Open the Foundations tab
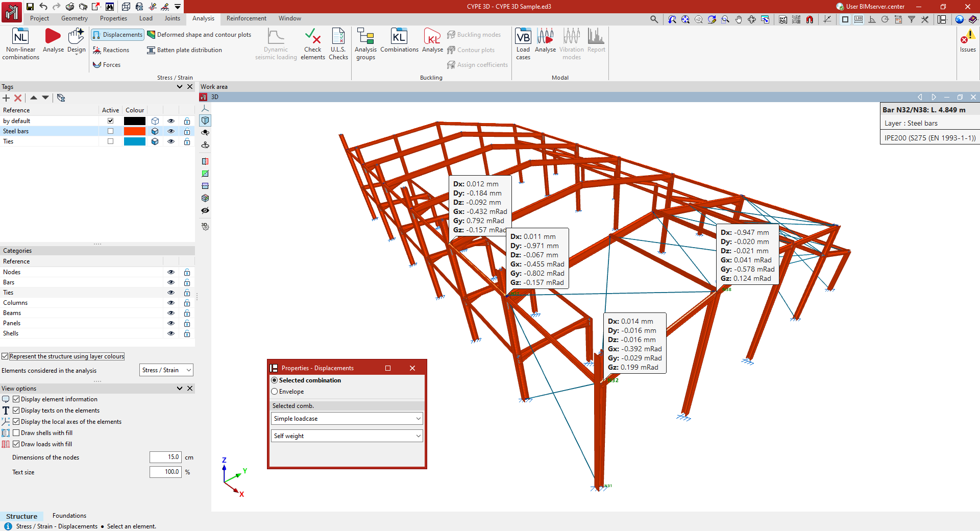This screenshot has height=531, width=980. (x=69, y=516)
